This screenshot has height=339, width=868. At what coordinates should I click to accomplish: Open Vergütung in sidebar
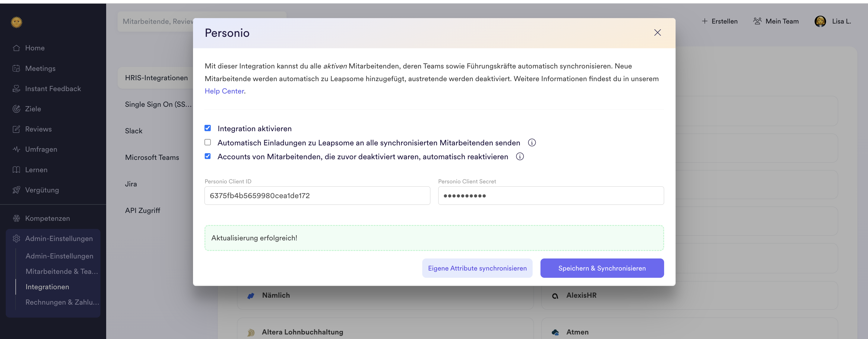[x=42, y=190]
